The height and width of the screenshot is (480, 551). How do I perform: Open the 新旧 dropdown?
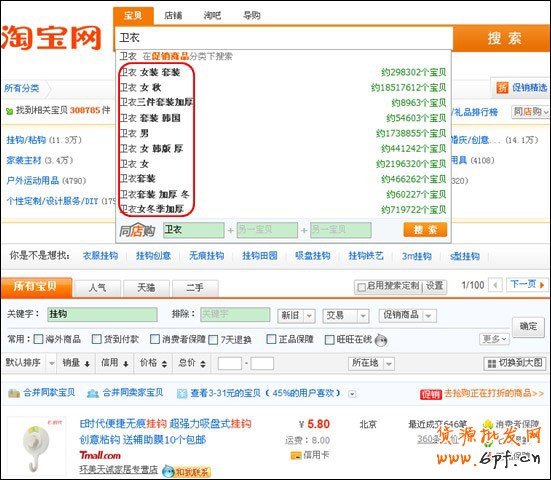point(296,316)
